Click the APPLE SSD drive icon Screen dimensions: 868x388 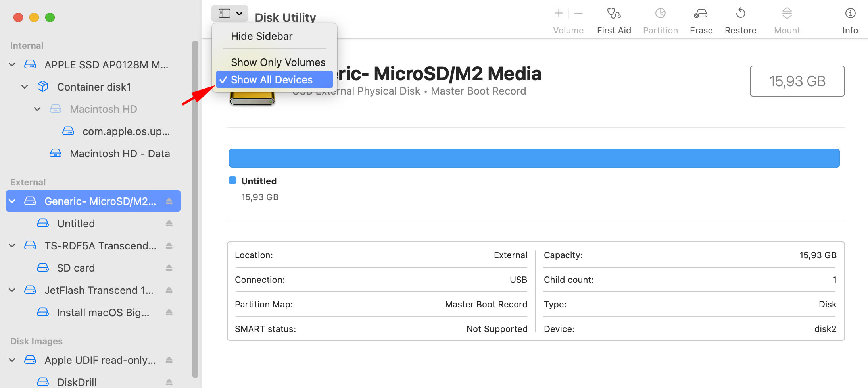[30, 64]
